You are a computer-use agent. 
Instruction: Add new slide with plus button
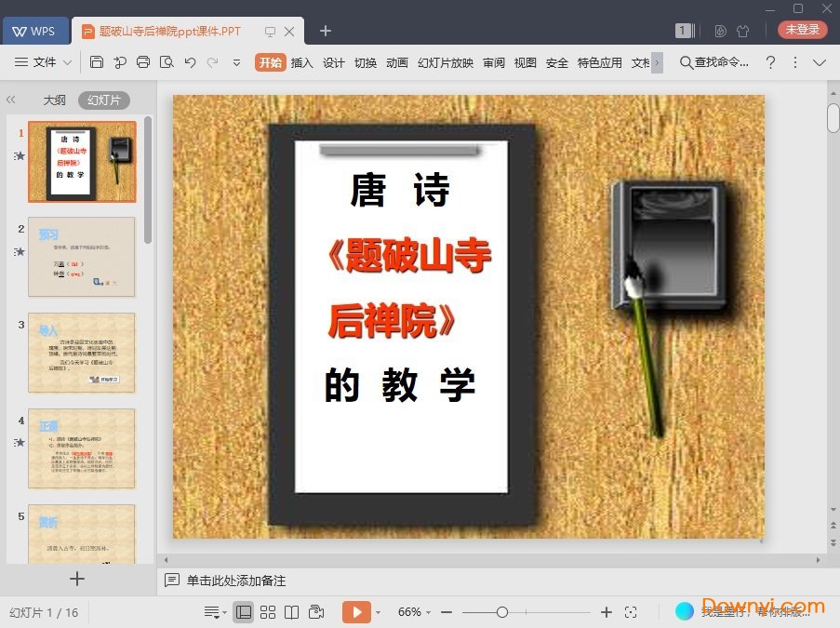point(77,579)
